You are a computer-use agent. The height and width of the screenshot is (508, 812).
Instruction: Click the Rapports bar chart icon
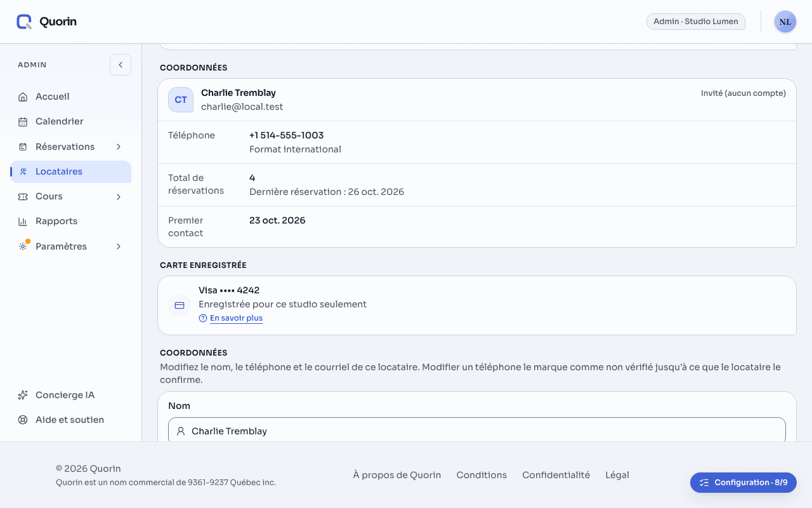pos(23,222)
